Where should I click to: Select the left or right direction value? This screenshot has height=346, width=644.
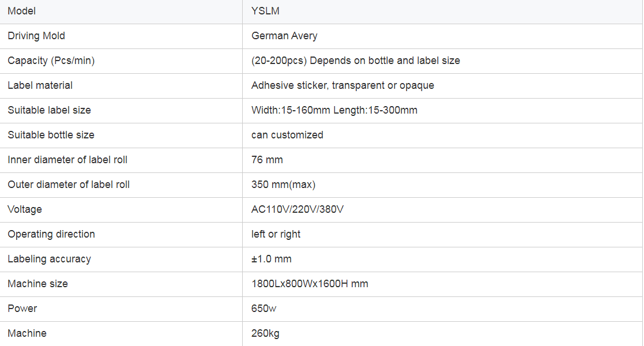pyautogui.click(x=276, y=234)
